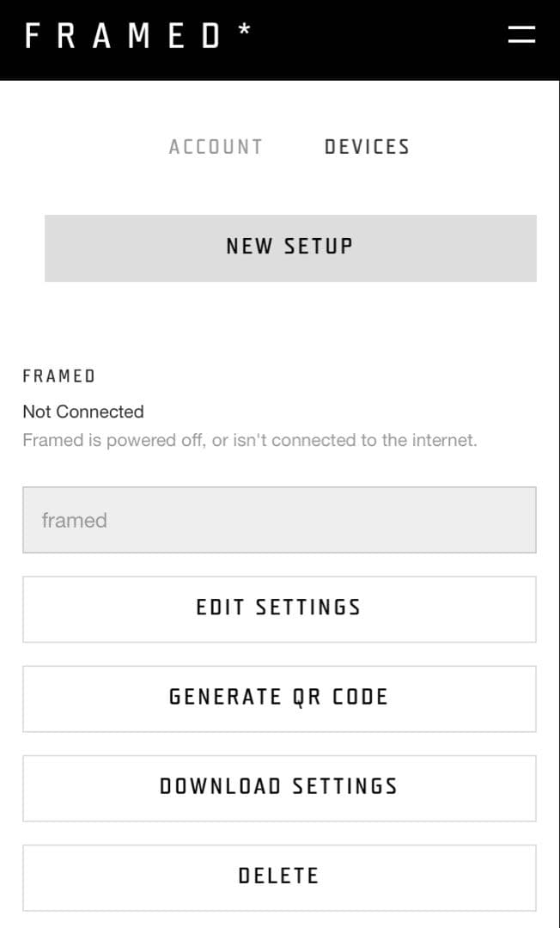
Task: Click the Download Settings button
Action: (279, 787)
